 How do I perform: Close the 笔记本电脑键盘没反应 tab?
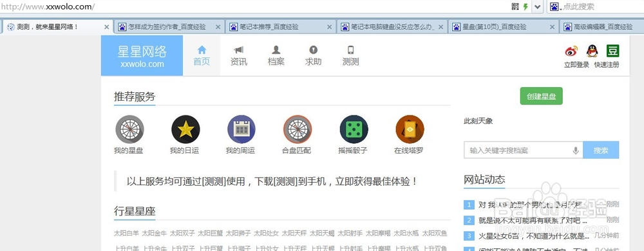click(x=440, y=27)
